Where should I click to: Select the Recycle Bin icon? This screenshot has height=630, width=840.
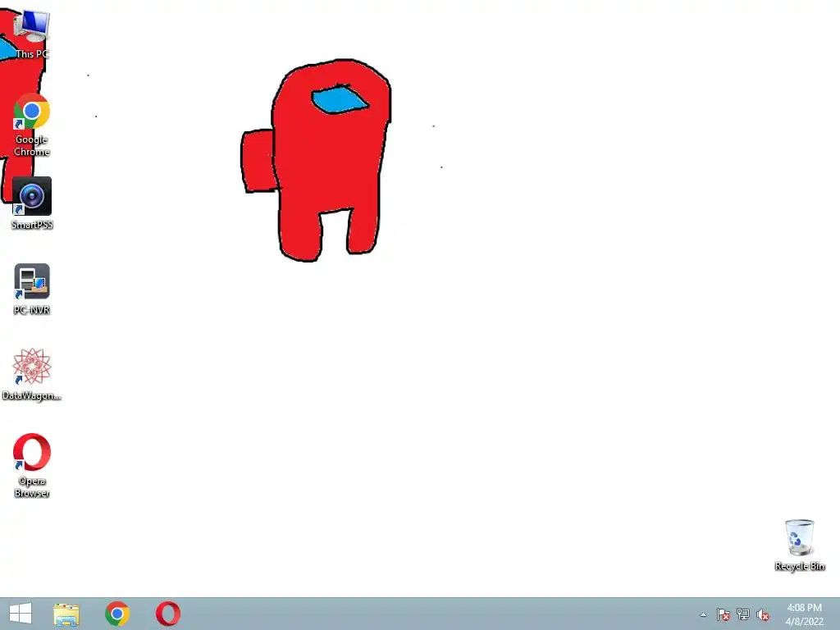click(799, 545)
